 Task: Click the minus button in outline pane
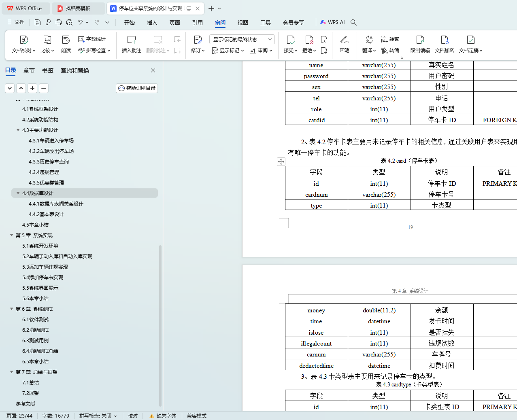pyautogui.click(x=44, y=88)
